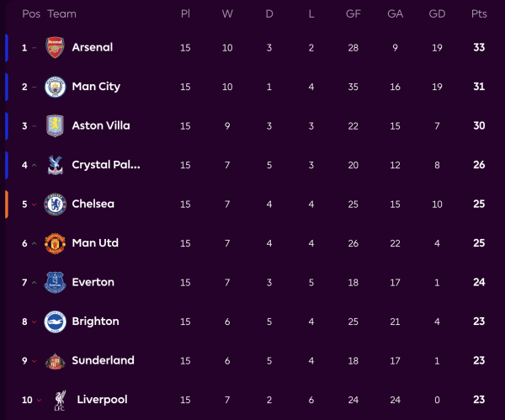Click the Arsenal club crest
505x420 pixels.
click(55, 47)
